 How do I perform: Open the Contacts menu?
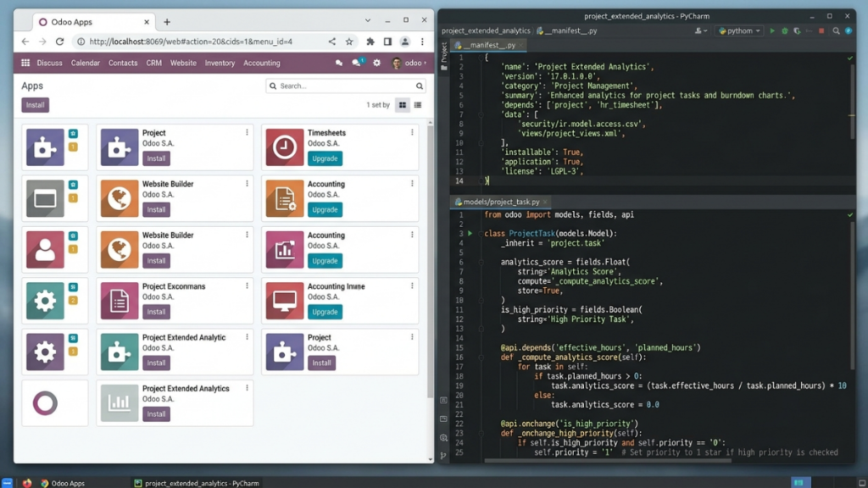(x=123, y=63)
